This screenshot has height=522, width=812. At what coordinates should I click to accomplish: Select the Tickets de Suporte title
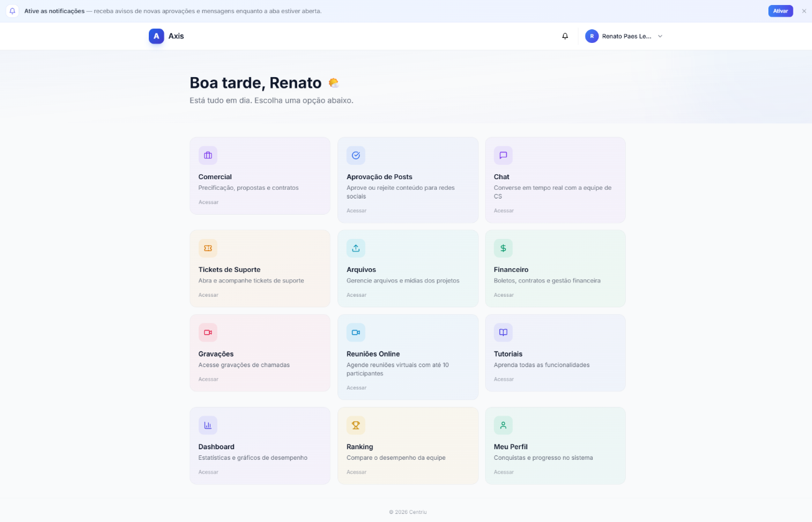229,270
